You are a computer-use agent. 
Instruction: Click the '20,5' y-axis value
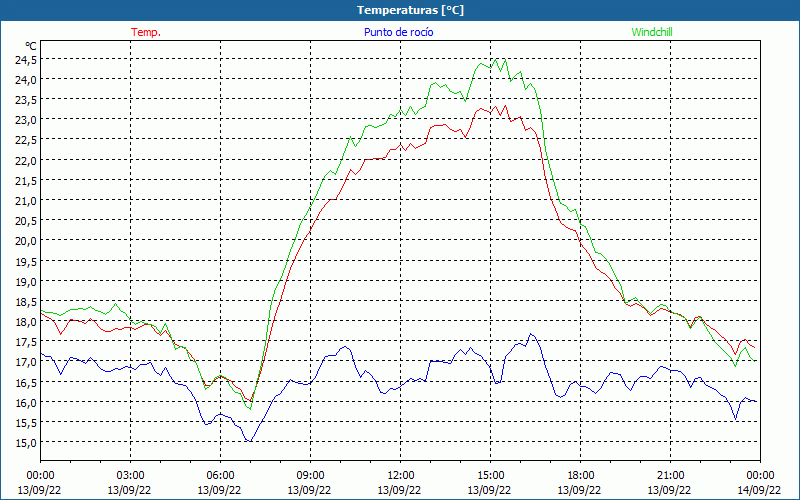pyautogui.click(x=26, y=221)
